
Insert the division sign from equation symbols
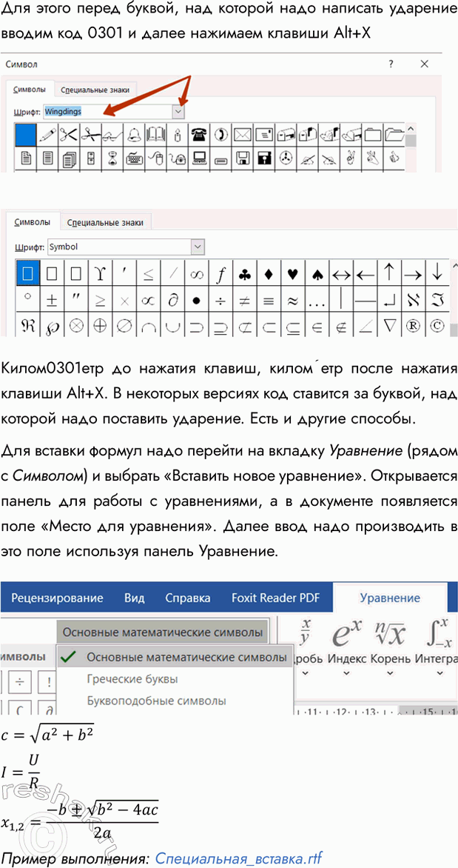point(19,681)
